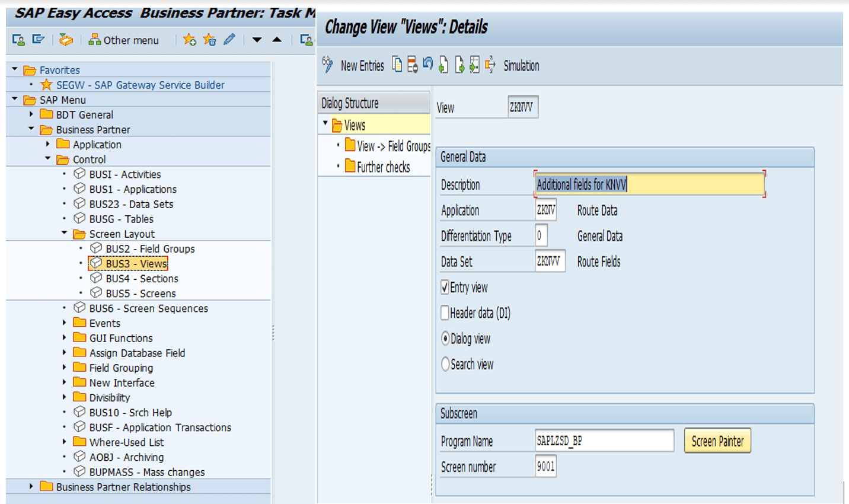Image resolution: width=849 pixels, height=504 pixels.
Task: Collapse the Screen Layout folder
Action: [x=65, y=233]
